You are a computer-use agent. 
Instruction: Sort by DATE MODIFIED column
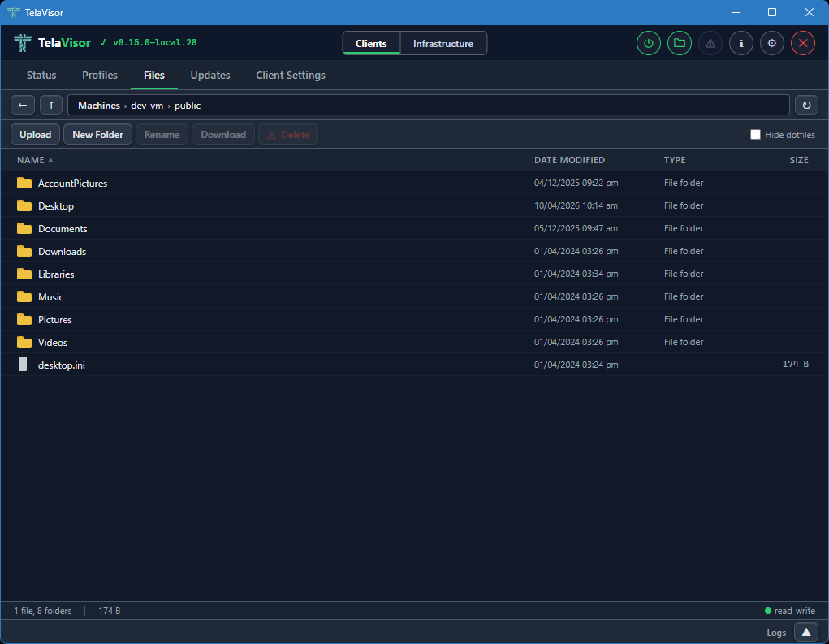click(x=569, y=160)
